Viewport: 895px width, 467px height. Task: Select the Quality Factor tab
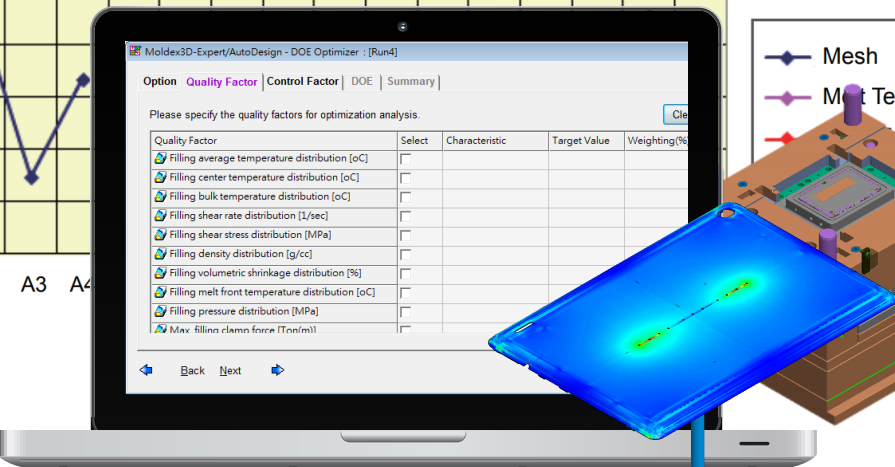(x=221, y=82)
